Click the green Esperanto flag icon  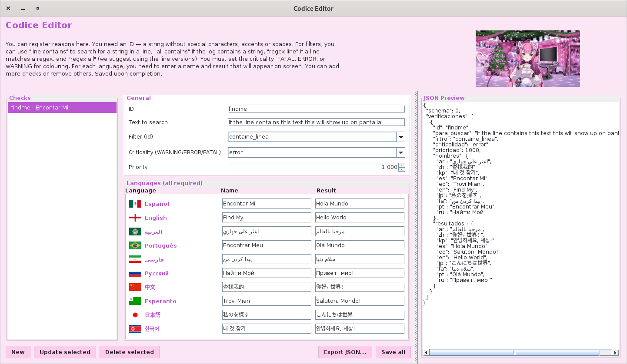(135, 301)
